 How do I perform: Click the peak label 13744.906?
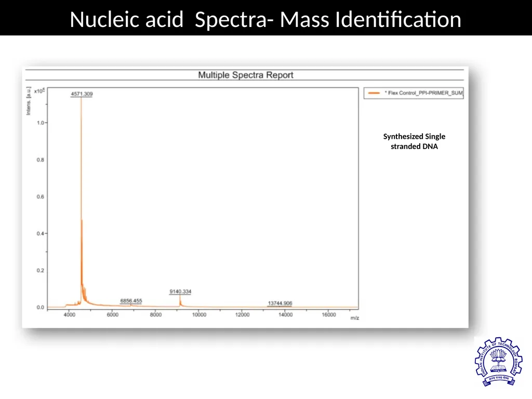[280, 303]
